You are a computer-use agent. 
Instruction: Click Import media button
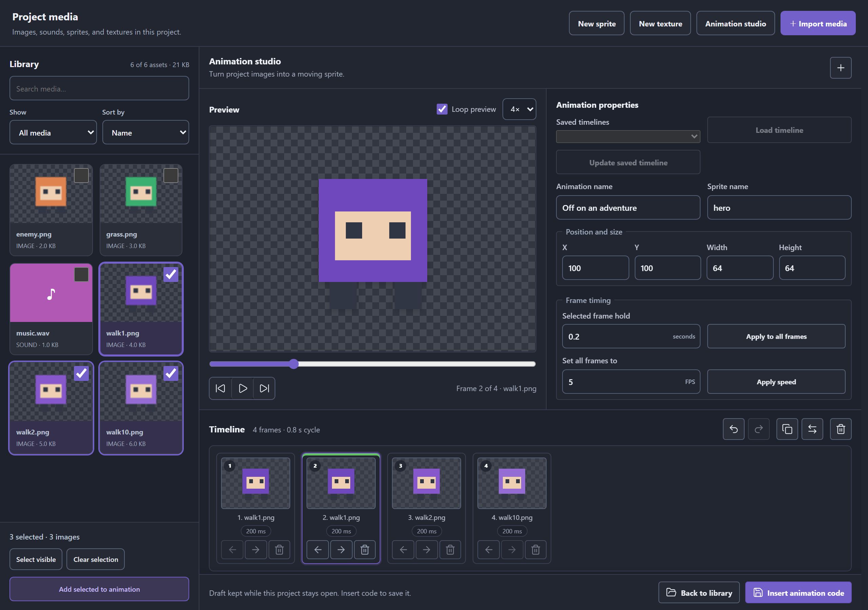[818, 23]
